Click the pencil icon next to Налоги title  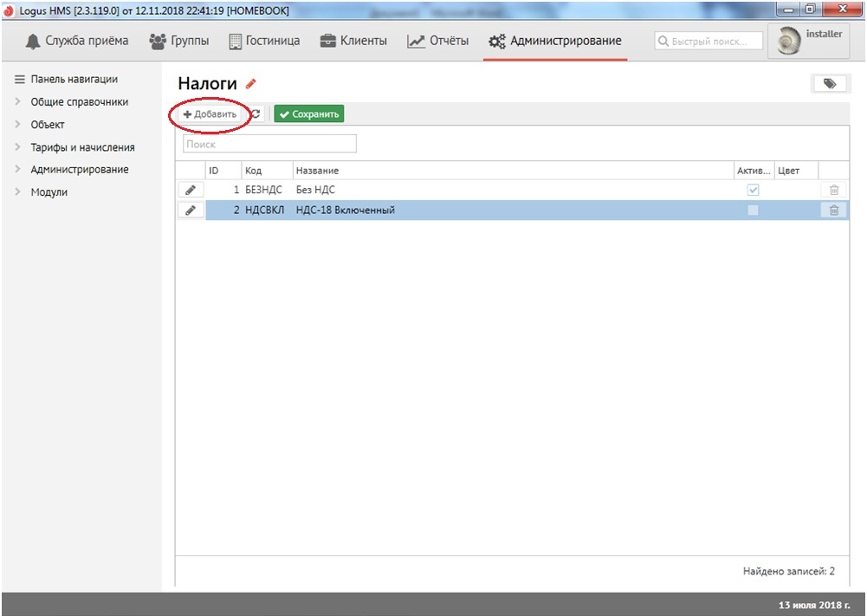point(251,84)
